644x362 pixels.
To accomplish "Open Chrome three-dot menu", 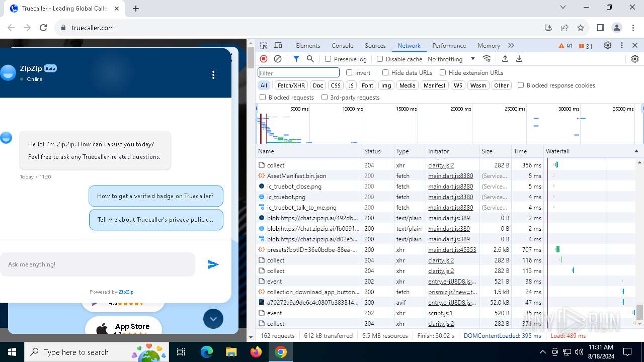I will (x=633, y=28).
